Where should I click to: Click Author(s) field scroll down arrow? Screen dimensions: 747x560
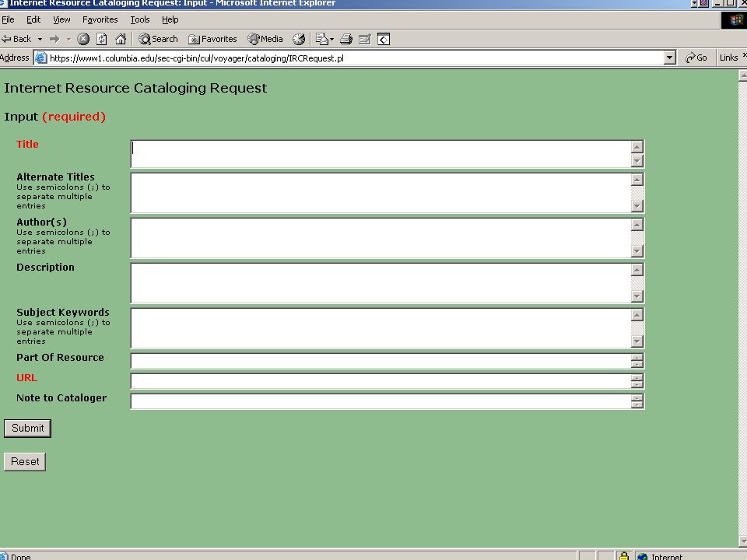(x=637, y=251)
